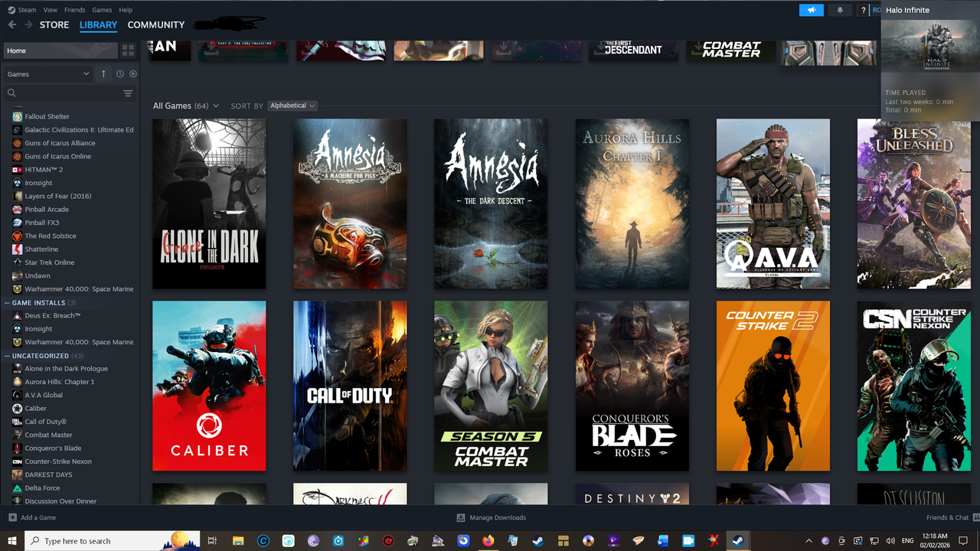Open the Counter-Strike 2 cover
980x551 pixels.
[773, 386]
